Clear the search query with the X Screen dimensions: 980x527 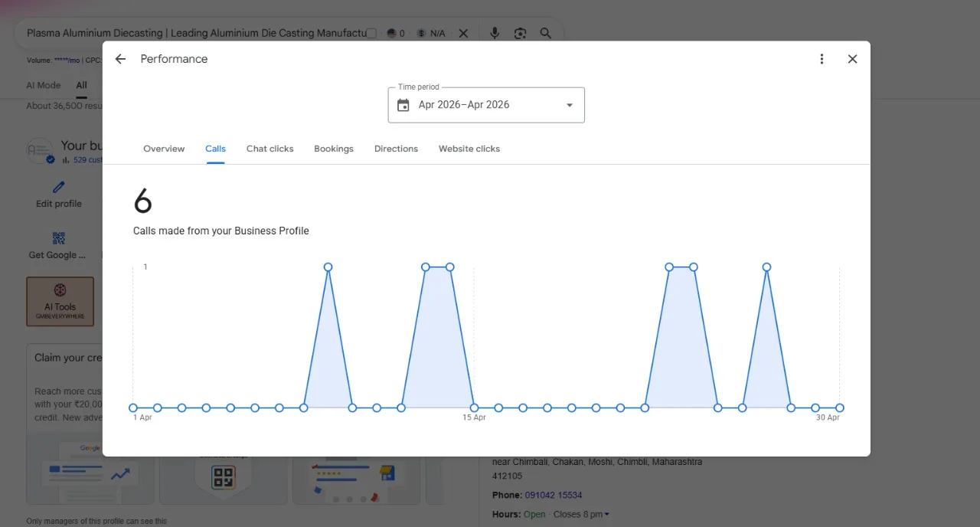(463, 33)
